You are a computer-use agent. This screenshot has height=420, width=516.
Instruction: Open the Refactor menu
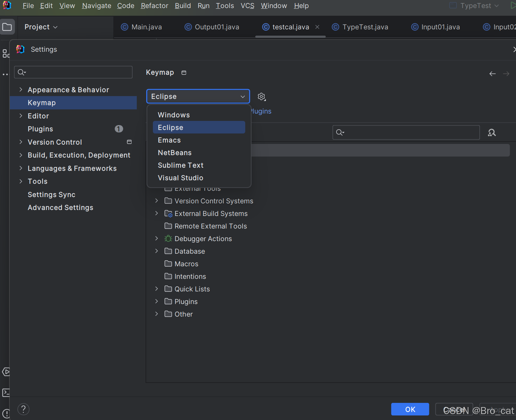point(155,6)
